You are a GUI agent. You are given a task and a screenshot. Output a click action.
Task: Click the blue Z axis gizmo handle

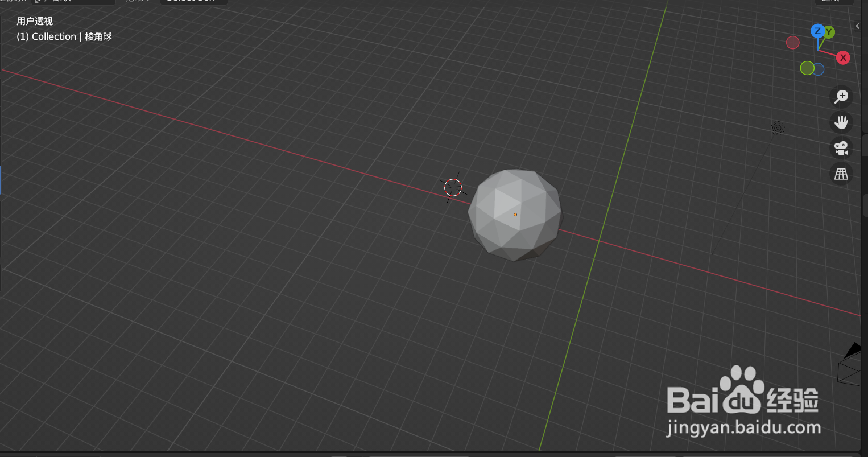[x=817, y=31]
